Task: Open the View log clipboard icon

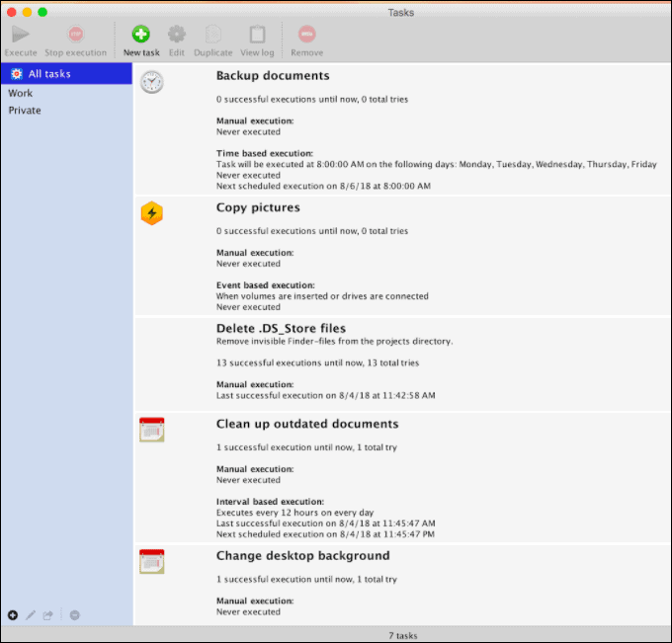Action: click(x=257, y=36)
